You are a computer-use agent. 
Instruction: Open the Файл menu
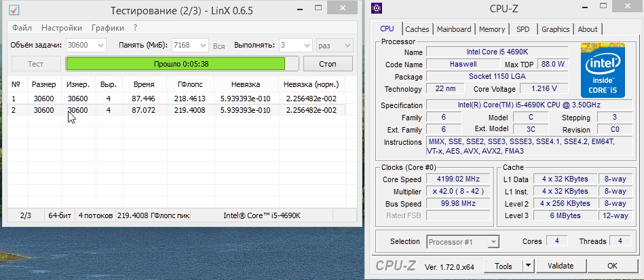pyautogui.click(x=22, y=28)
